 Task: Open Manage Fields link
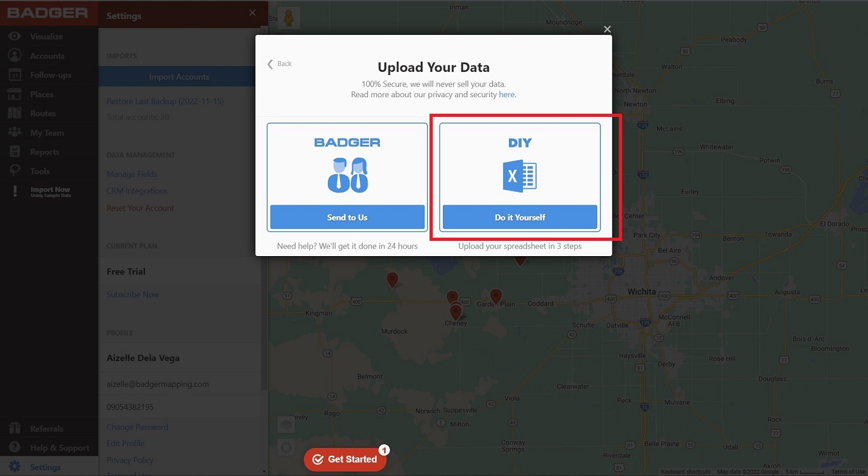tap(132, 174)
